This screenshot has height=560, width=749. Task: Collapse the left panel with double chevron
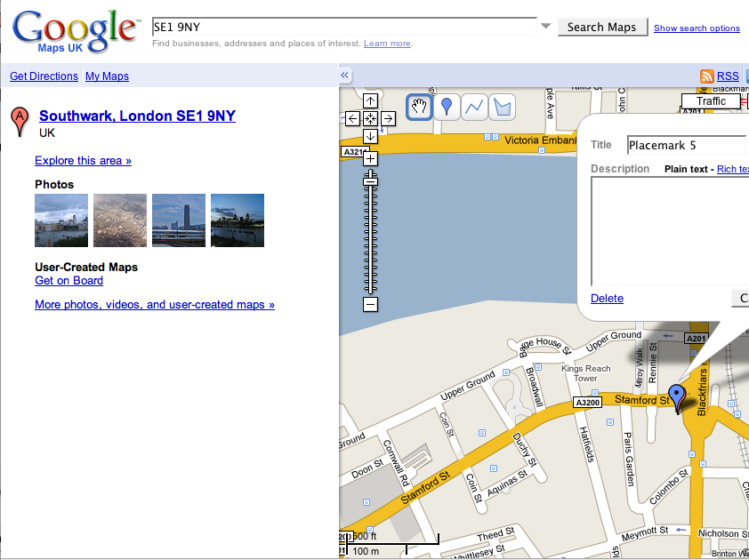345,76
